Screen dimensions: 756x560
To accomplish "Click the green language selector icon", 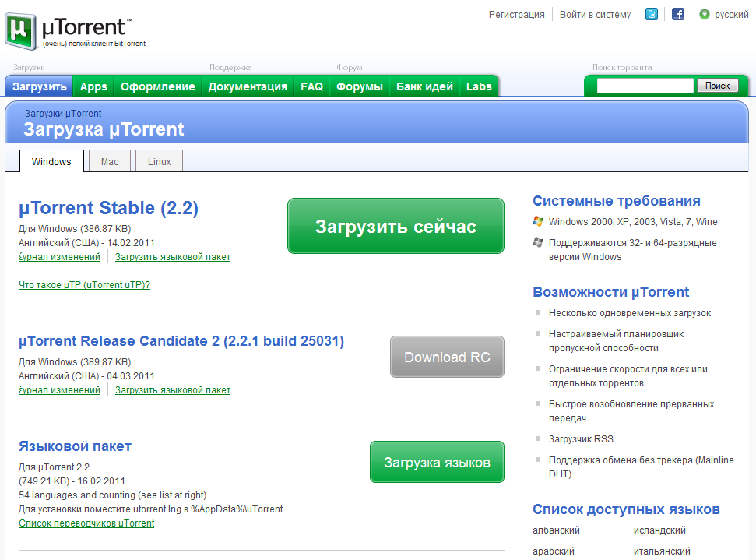I will pos(705,15).
